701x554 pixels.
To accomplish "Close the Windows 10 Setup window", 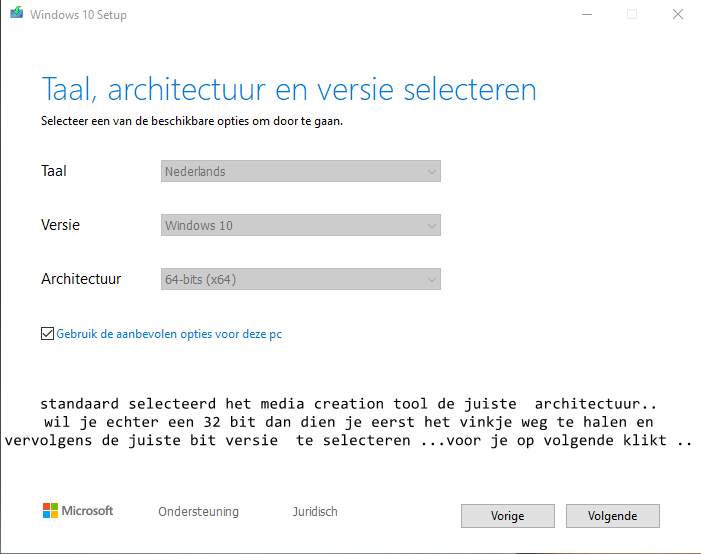I will pos(679,15).
